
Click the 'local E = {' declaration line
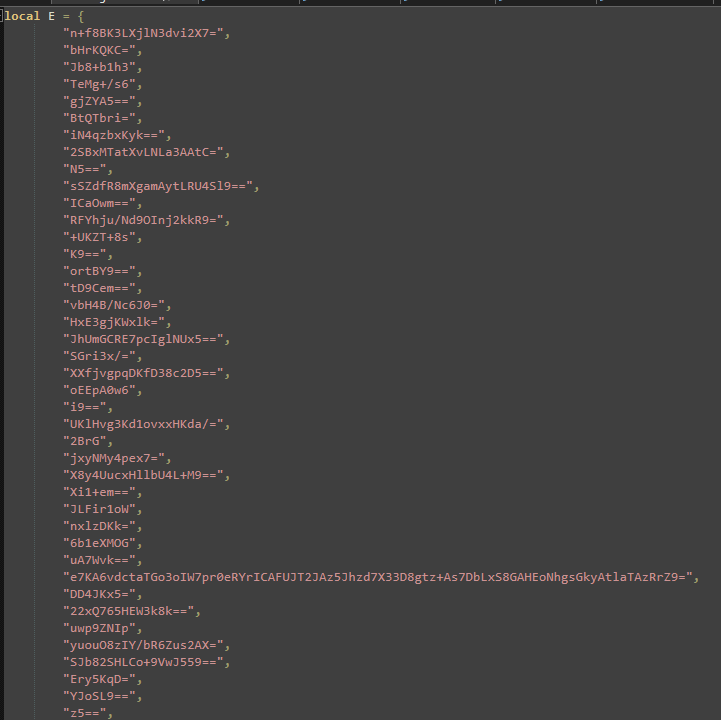coord(45,16)
